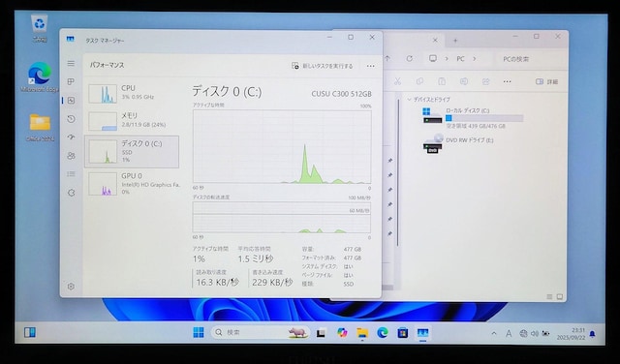Click Explorer navigation pane scrollbar
Viewport: 620px width, 364px height.
(x=398, y=172)
